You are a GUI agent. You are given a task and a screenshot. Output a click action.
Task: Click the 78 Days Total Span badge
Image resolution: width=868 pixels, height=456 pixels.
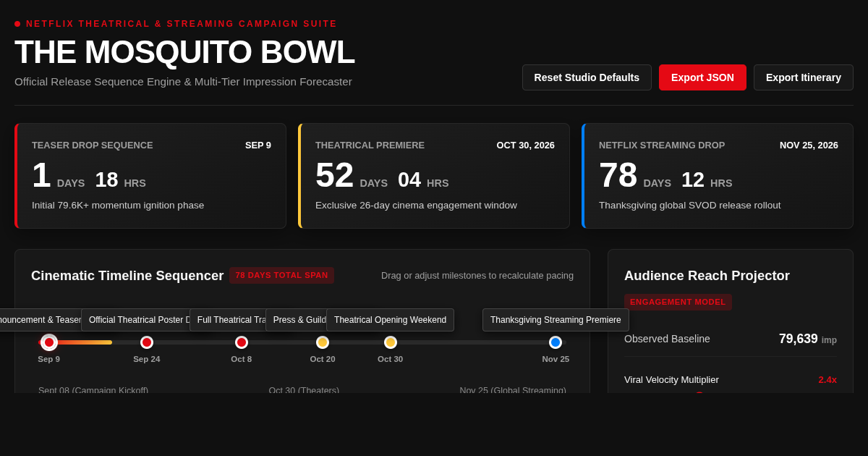(281, 275)
